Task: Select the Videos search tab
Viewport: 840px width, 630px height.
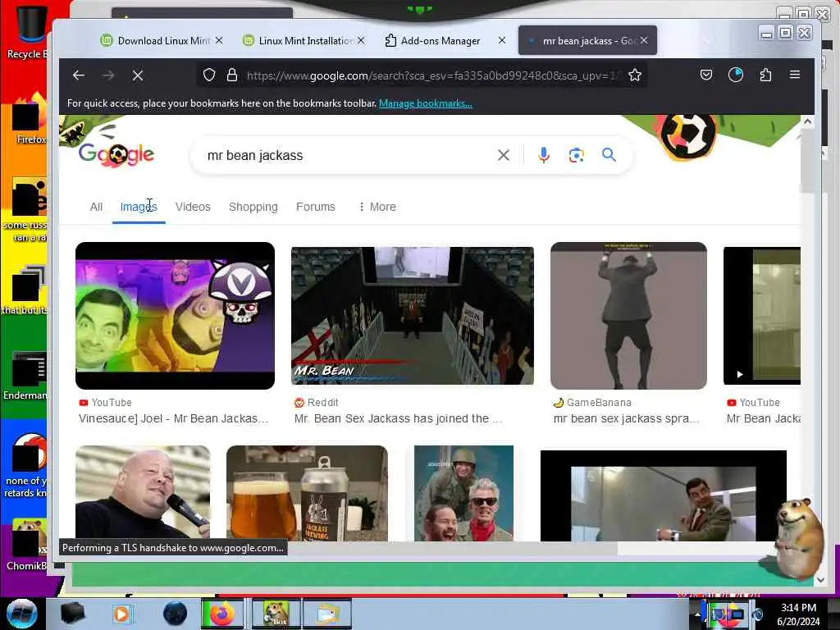Action: 193,207
